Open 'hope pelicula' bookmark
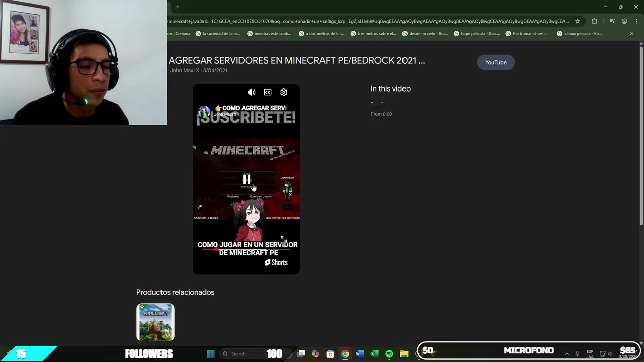The height and width of the screenshot is (362, 644). [x=477, y=34]
